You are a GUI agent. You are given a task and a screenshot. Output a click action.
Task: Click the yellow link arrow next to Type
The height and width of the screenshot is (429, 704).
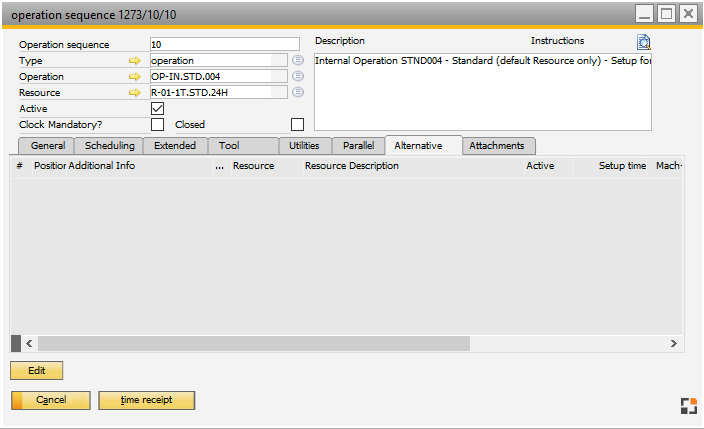point(135,61)
